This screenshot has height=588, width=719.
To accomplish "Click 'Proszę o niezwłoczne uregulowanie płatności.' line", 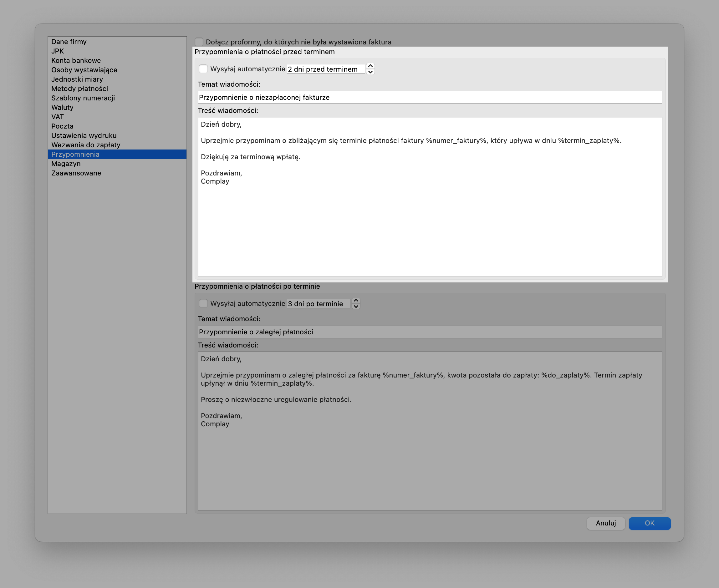I will click(276, 400).
